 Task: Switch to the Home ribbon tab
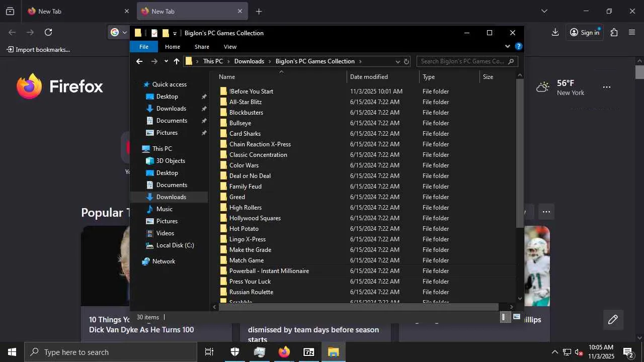point(173,47)
